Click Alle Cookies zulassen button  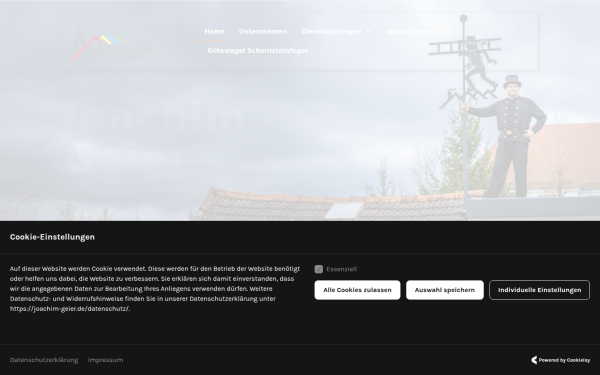(357, 290)
